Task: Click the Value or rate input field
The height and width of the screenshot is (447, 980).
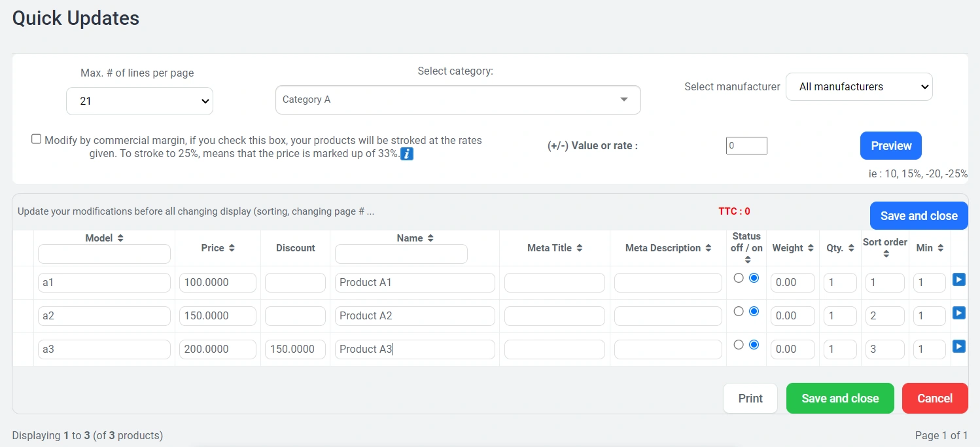Action: [746, 146]
